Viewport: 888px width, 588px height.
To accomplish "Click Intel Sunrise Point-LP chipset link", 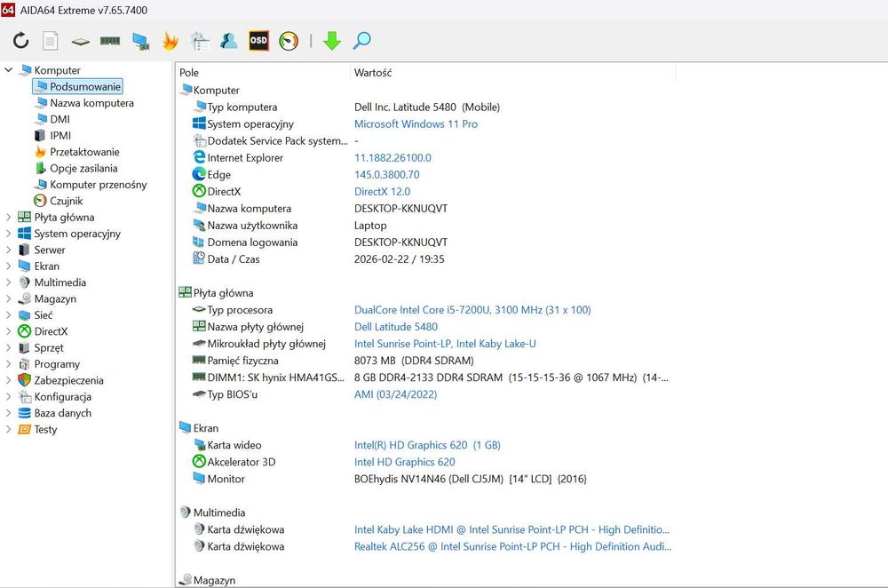I will click(x=445, y=344).
